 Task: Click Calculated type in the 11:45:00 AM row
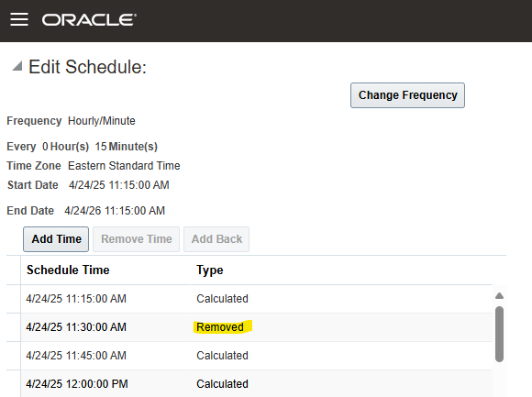(222, 356)
